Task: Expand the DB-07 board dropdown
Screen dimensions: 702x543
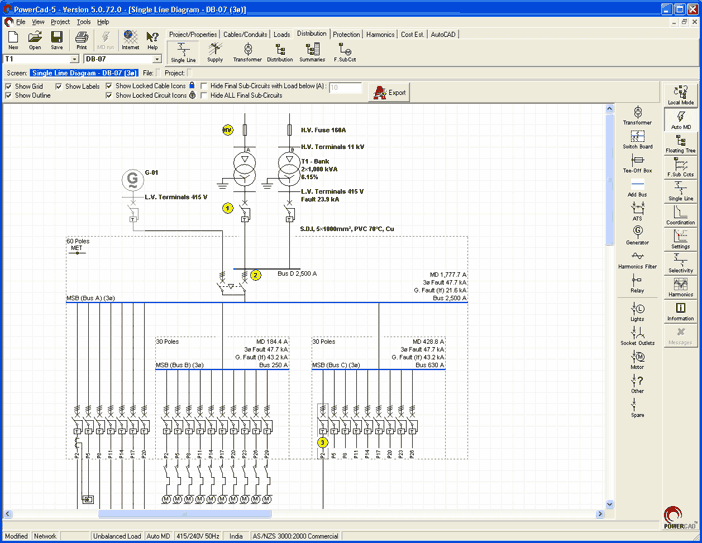Action: [x=157, y=59]
